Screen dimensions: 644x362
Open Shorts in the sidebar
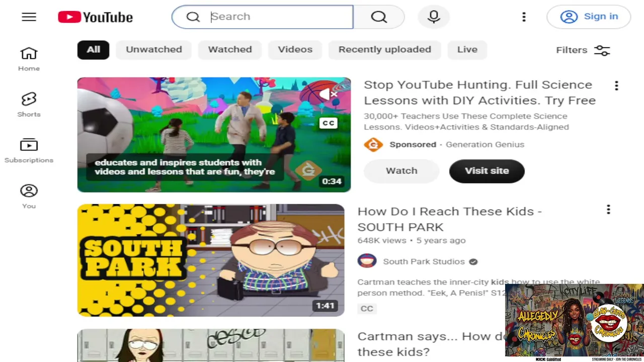29,105
